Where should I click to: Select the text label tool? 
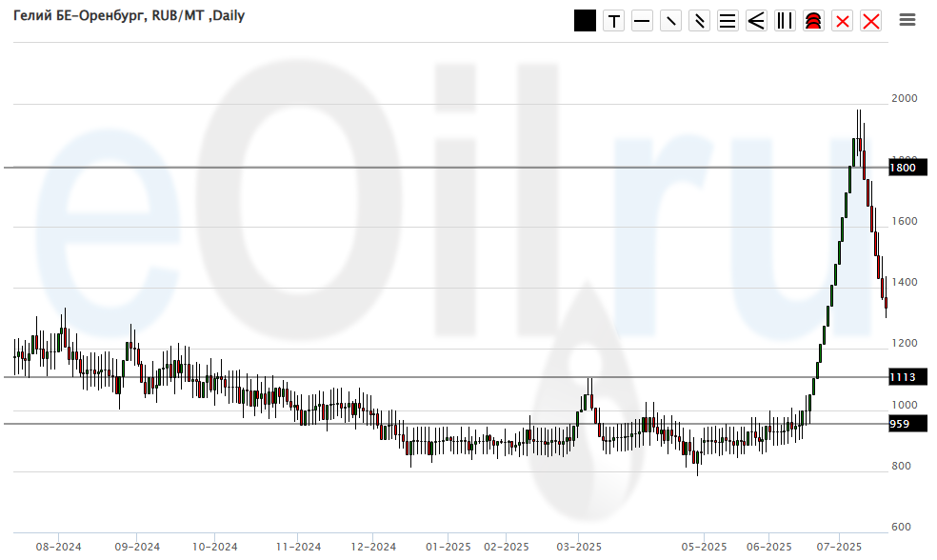[613, 21]
